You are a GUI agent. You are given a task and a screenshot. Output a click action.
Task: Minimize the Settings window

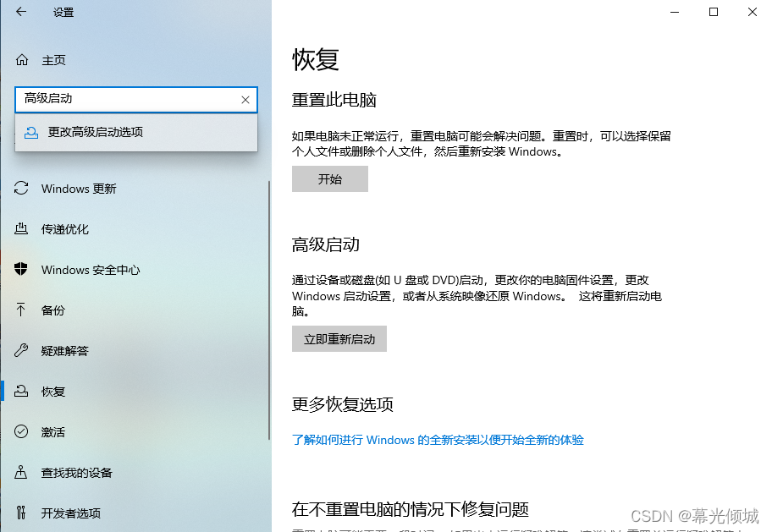click(x=675, y=12)
